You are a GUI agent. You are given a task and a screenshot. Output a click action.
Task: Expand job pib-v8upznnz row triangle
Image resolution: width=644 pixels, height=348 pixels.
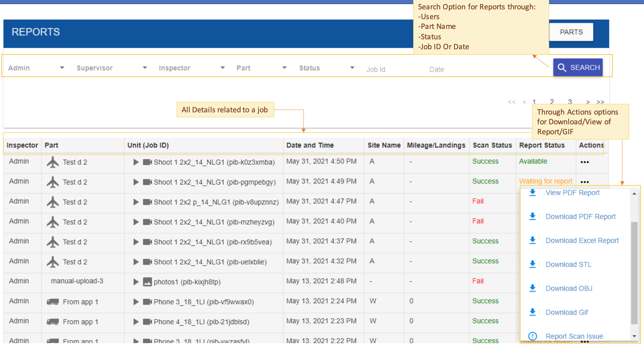(x=136, y=202)
